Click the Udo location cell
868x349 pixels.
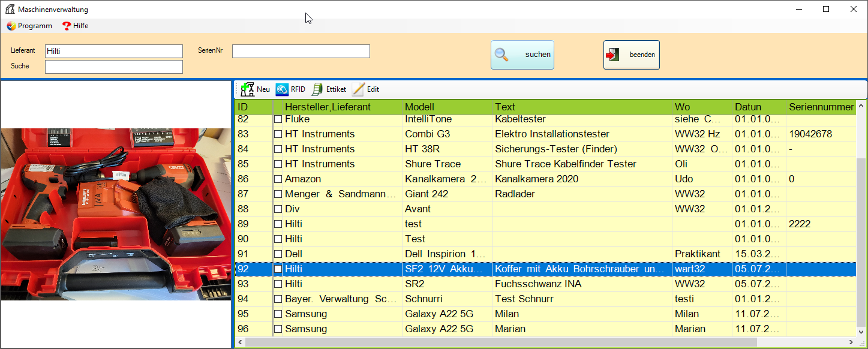[702, 179]
